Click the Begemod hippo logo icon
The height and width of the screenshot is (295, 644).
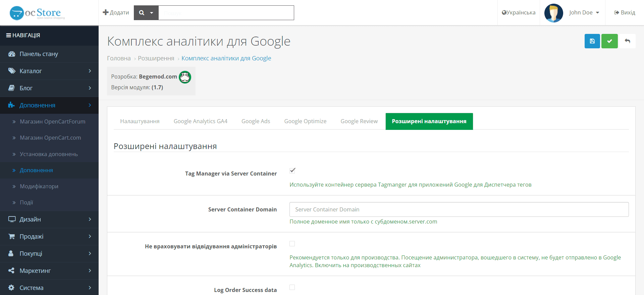point(185,77)
